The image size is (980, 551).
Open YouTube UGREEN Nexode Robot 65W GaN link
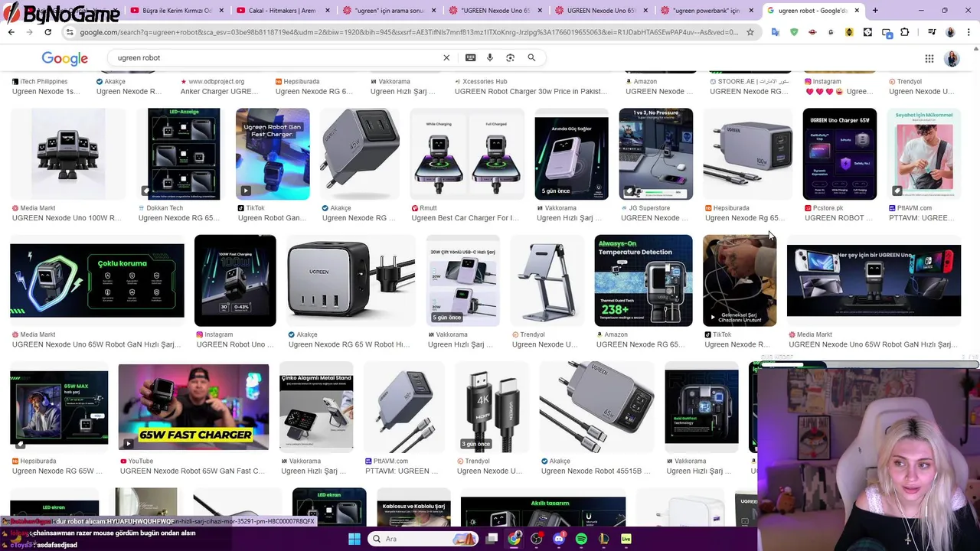(192, 471)
